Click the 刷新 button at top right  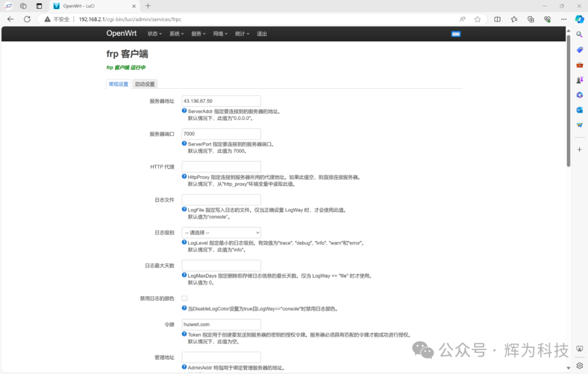pos(455,34)
